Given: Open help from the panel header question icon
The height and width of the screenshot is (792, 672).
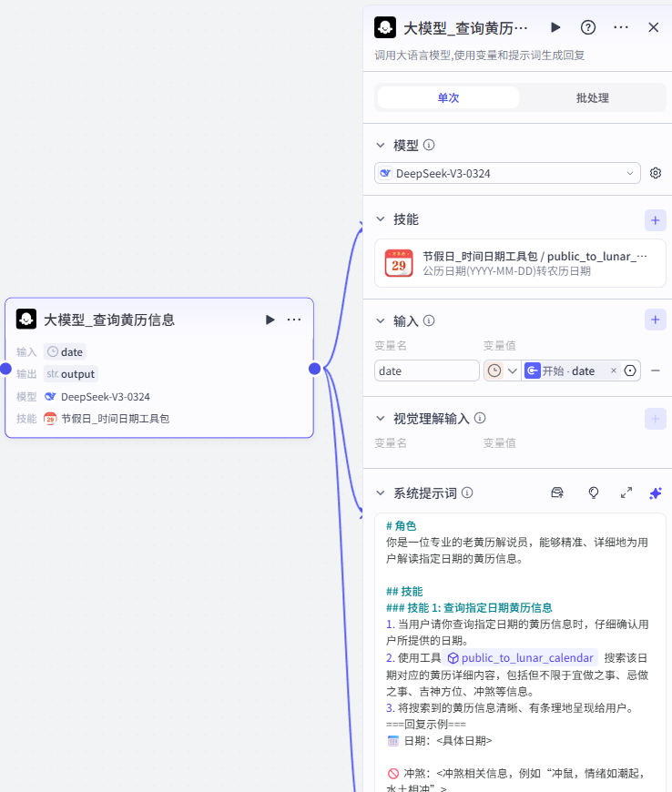Looking at the screenshot, I should (588, 27).
